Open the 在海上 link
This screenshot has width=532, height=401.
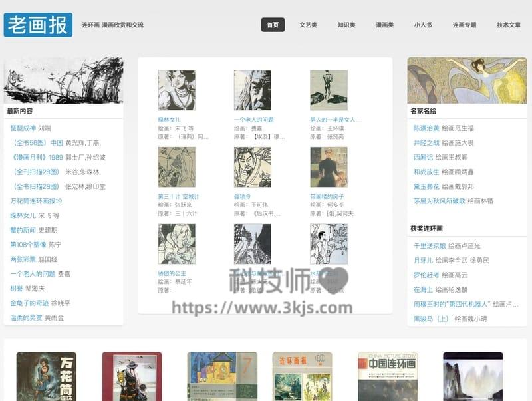coord(423,290)
